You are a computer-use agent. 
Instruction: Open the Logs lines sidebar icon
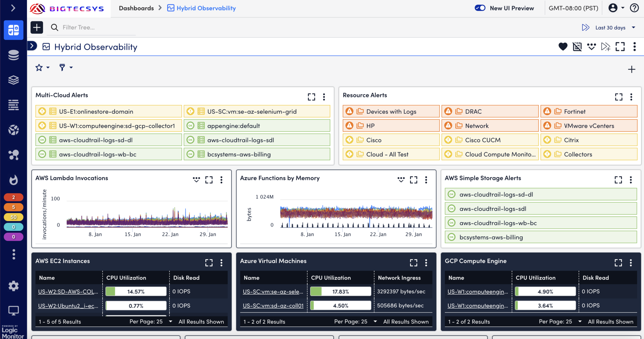14,105
